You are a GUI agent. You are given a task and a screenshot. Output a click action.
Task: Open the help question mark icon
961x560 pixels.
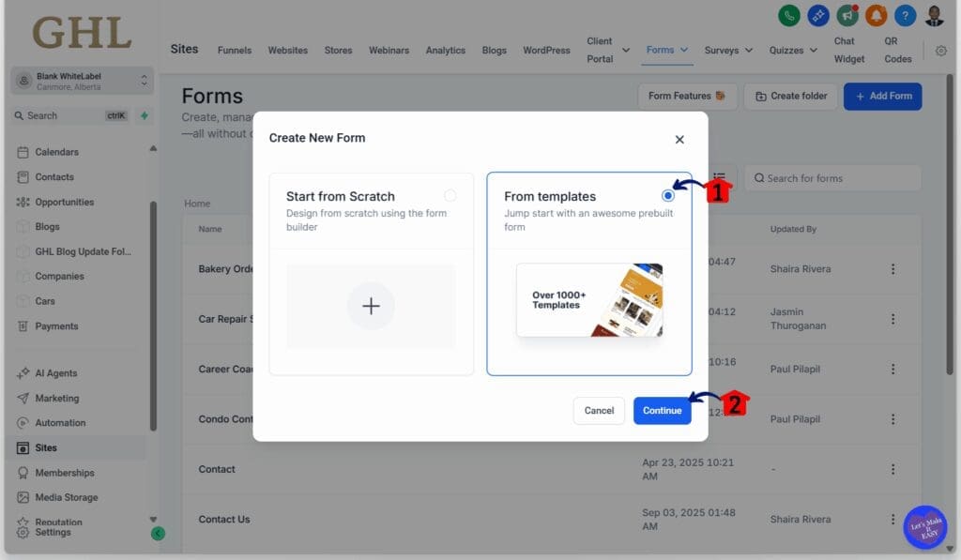(x=905, y=15)
